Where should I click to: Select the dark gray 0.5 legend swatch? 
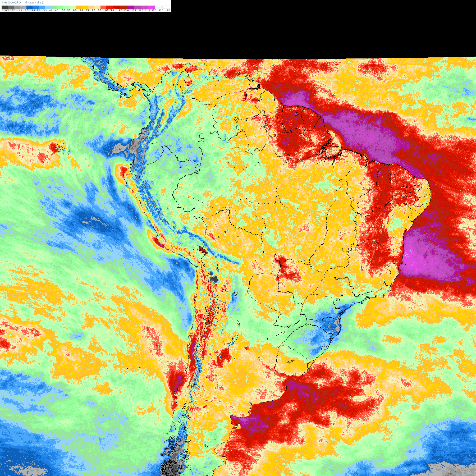pos(4,7)
